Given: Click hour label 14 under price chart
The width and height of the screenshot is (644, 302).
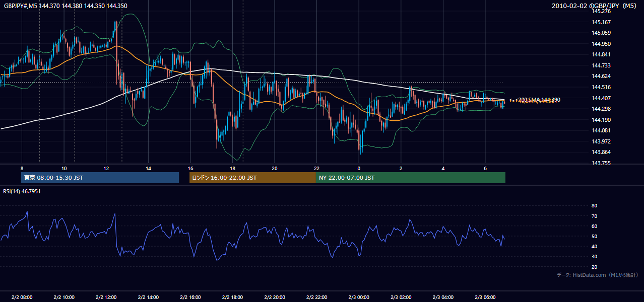Looking at the screenshot, I should 148,168.
